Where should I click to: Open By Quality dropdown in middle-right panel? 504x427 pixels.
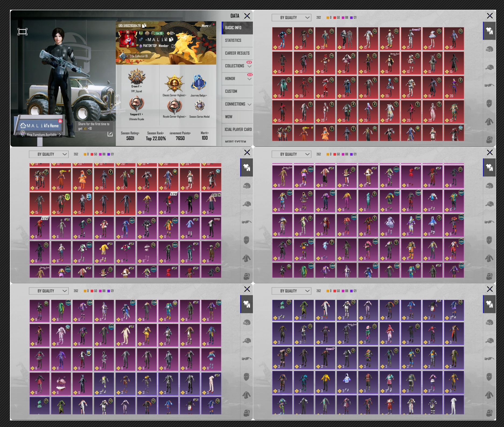click(291, 154)
